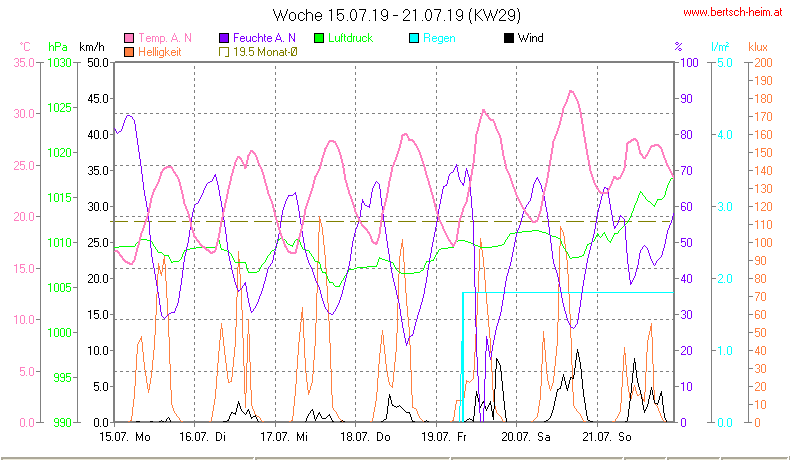790x460 pixels.
Task: Open the www.bertsch-heim.at link
Action: coord(733,12)
